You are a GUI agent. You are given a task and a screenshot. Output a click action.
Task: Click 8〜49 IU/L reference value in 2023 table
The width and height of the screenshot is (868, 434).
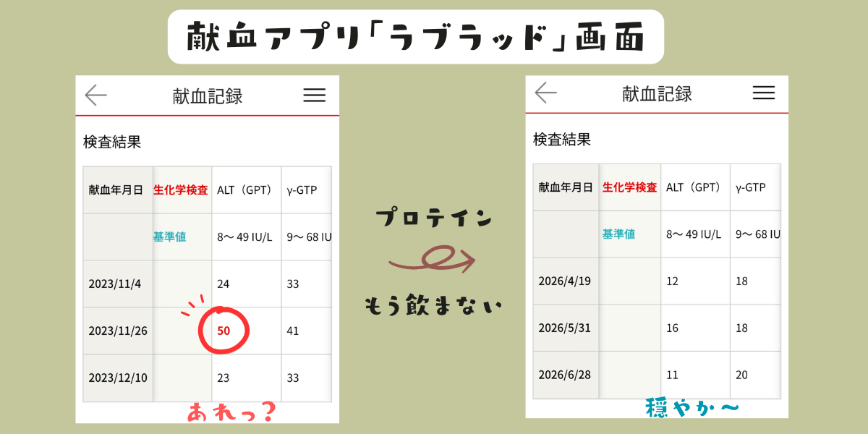[244, 237]
